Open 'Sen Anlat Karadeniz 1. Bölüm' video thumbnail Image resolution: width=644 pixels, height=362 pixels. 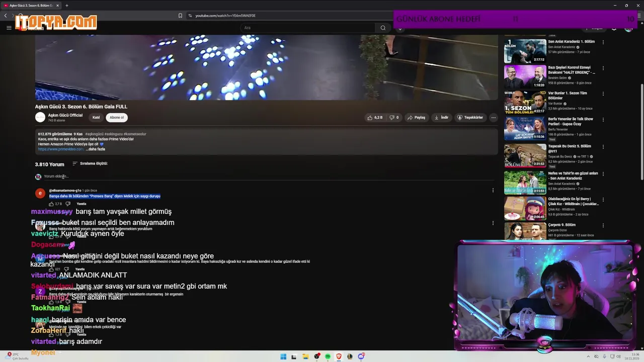525,51
